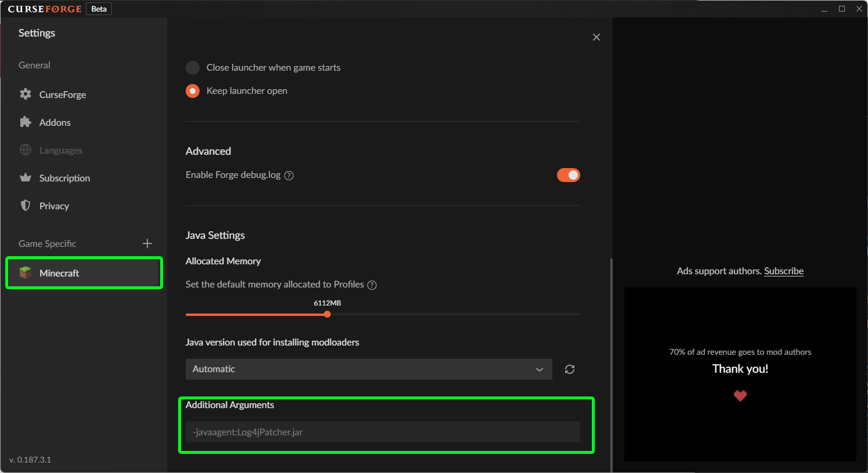Click the Privacy shield icon
The image size is (868, 473).
coord(26,205)
